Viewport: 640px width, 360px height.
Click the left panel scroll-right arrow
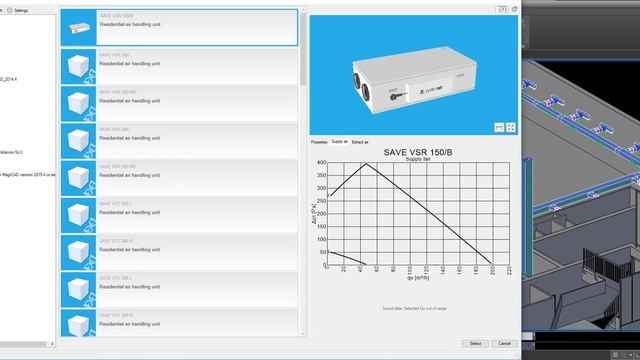pyautogui.click(x=52, y=344)
